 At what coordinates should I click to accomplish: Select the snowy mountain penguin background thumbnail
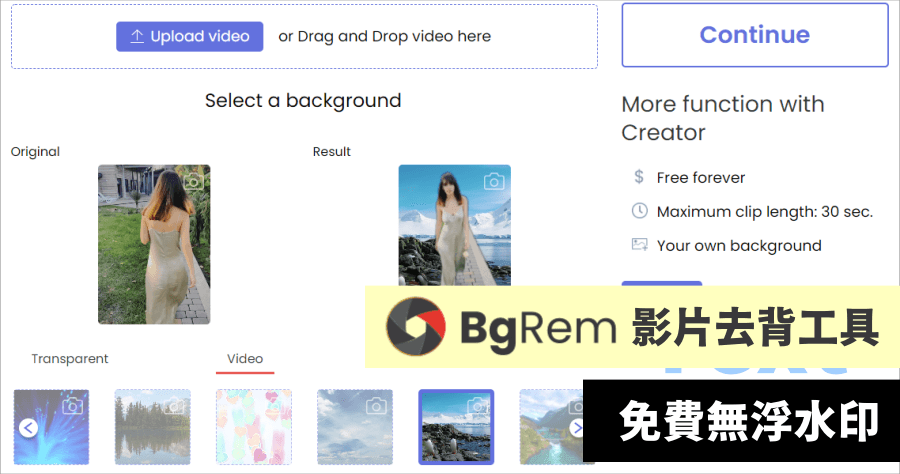click(x=456, y=427)
